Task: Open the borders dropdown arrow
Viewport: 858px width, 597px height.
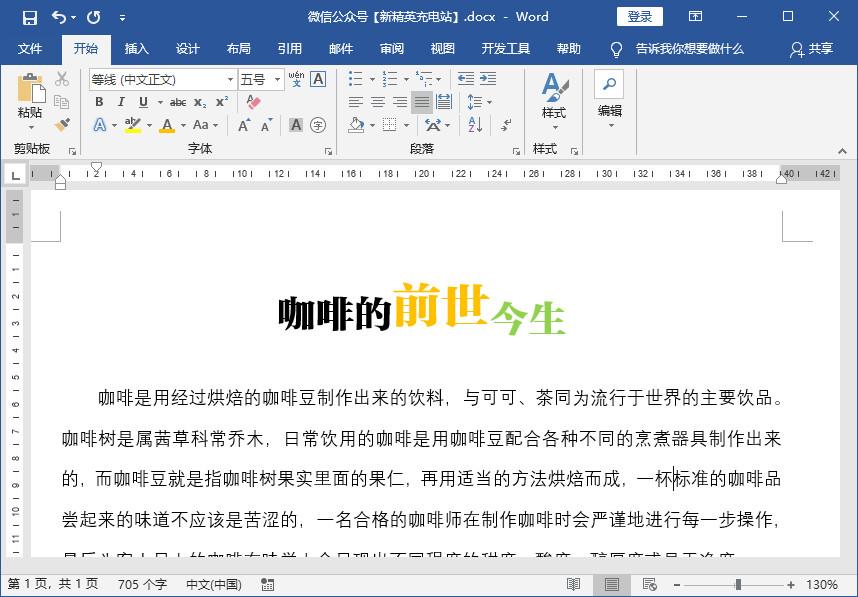Action: [x=407, y=126]
